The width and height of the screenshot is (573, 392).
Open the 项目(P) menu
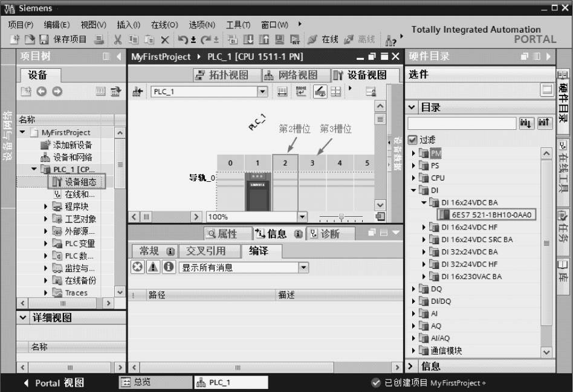(x=21, y=25)
